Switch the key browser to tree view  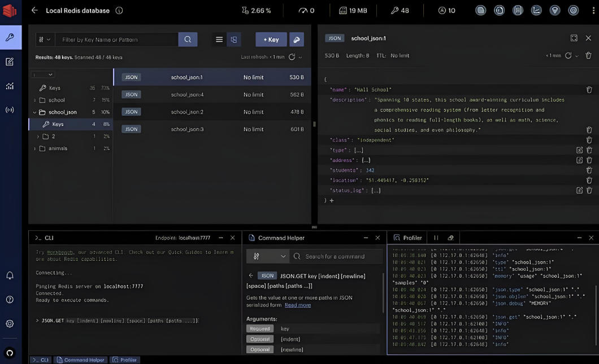pos(233,40)
